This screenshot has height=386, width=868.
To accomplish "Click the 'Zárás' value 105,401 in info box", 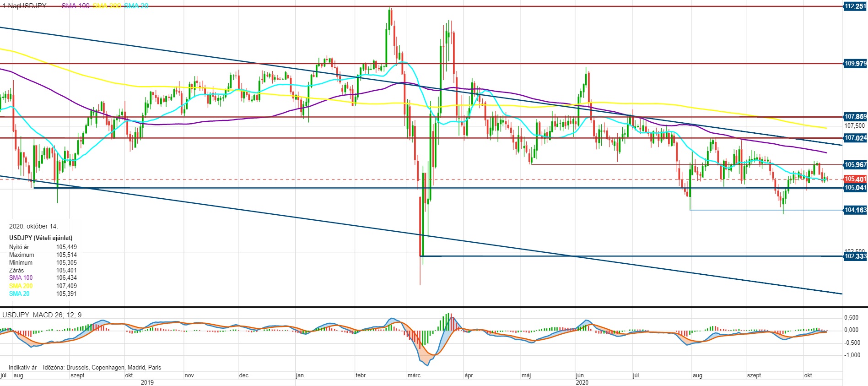I will click(66, 271).
